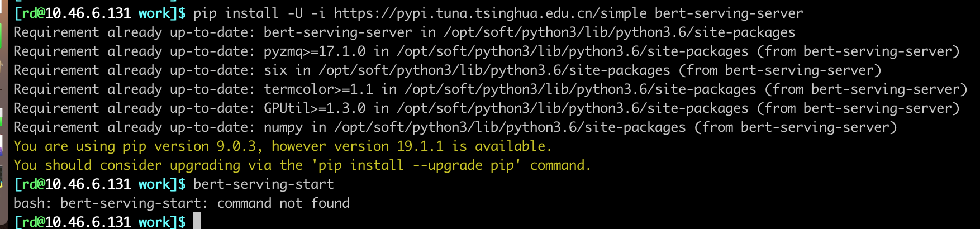
Task: Click 'numpy' in the requirement line
Action: pos(283,127)
